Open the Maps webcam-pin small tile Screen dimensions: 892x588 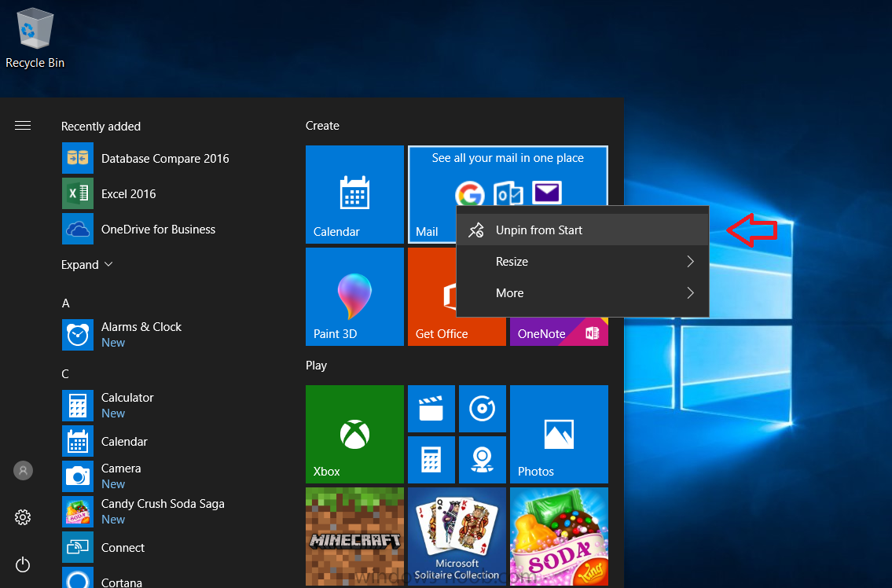pyautogui.click(x=483, y=460)
